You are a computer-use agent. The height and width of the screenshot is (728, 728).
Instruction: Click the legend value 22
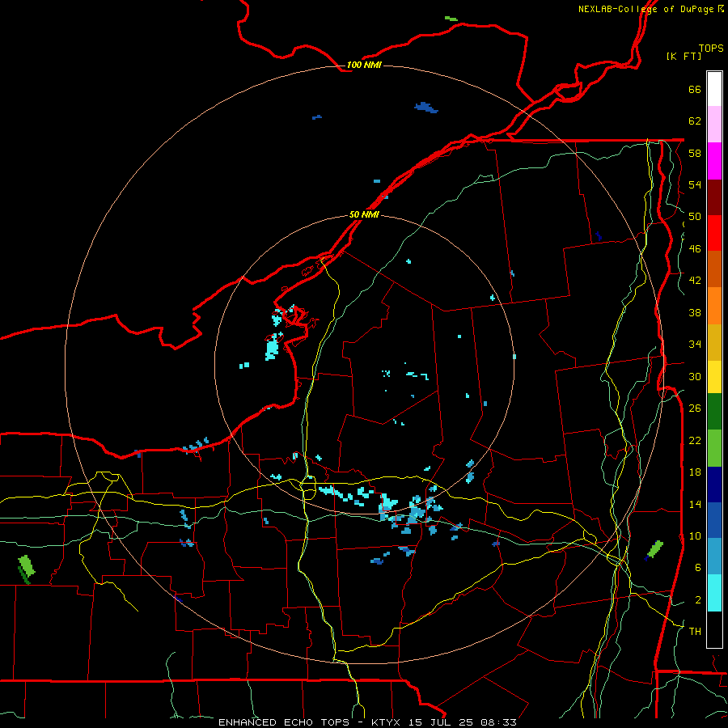(x=695, y=440)
